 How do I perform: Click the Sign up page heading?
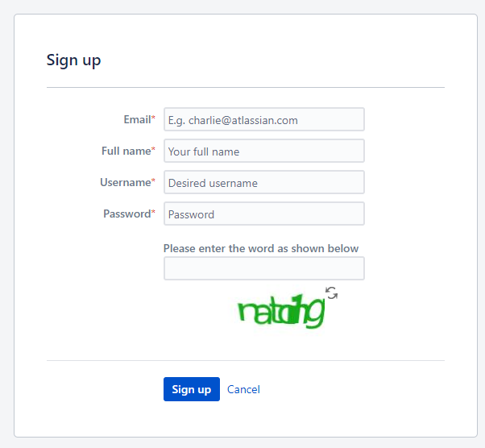click(x=73, y=60)
